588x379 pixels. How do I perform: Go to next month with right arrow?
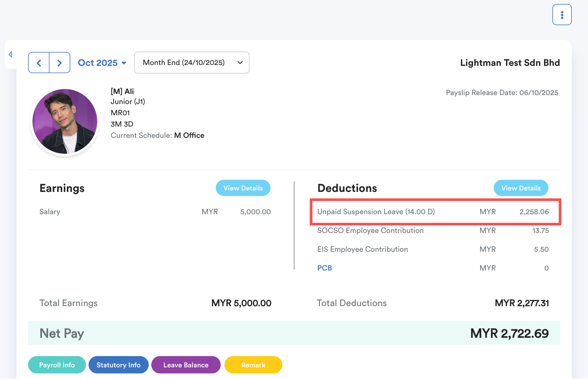tap(59, 63)
